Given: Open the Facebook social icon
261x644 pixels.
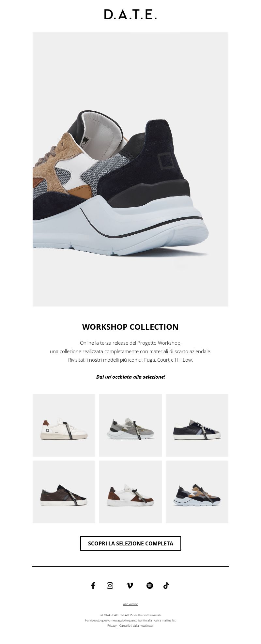Looking at the screenshot, I should point(93,586).
